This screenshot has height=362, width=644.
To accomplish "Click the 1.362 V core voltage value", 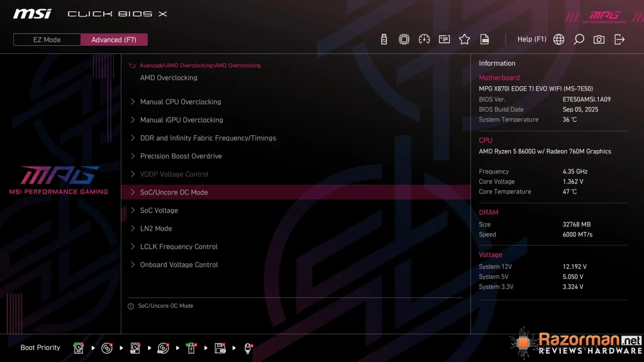I will pos(573,182).
